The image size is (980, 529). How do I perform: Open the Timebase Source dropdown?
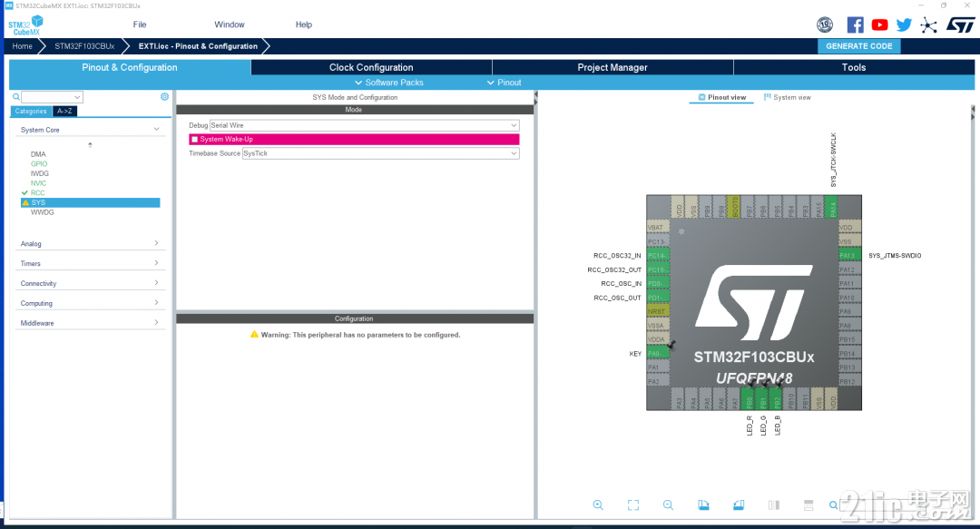point(380,153)
